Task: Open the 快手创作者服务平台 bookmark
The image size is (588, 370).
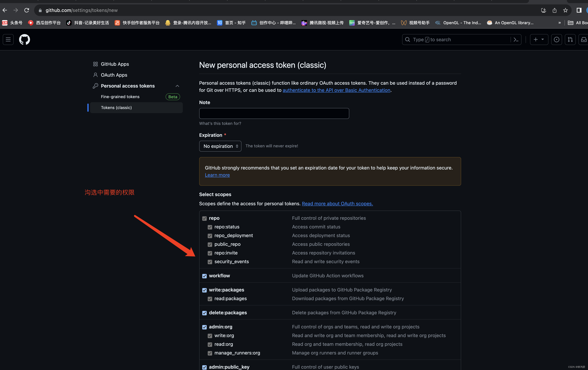Action: (x=137, y=23)
